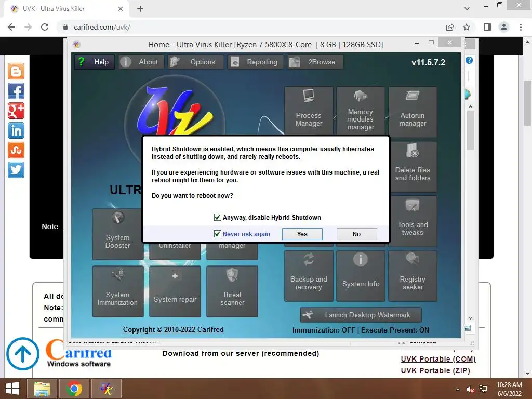Open the Reporting toolbar button

point(256,62)
